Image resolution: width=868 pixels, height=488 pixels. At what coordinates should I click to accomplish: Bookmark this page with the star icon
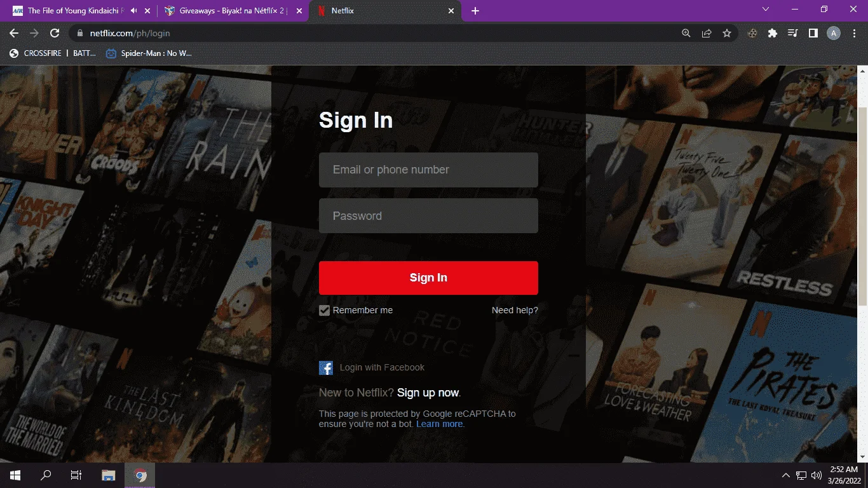point(727,33)
